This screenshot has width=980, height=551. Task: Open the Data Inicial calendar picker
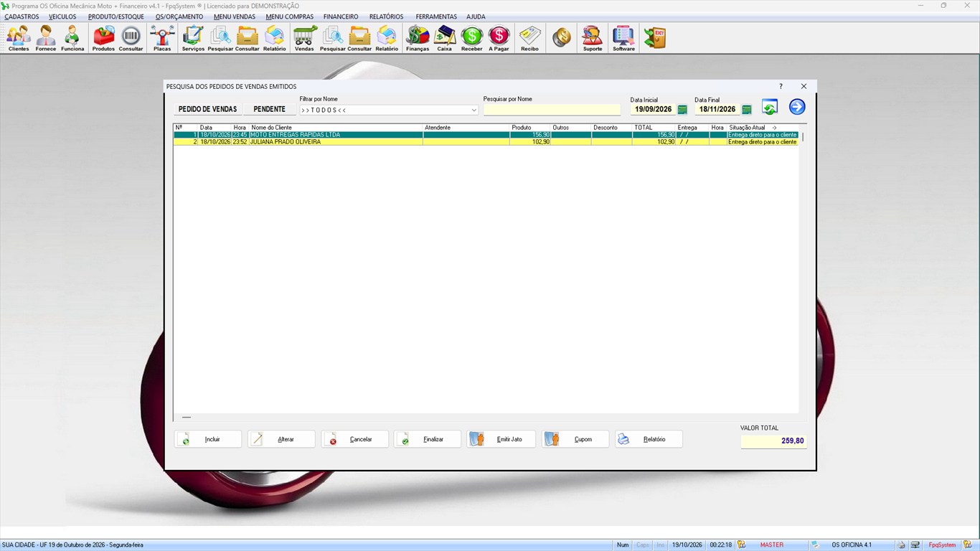pyautogui.click(x=682, y=110)
